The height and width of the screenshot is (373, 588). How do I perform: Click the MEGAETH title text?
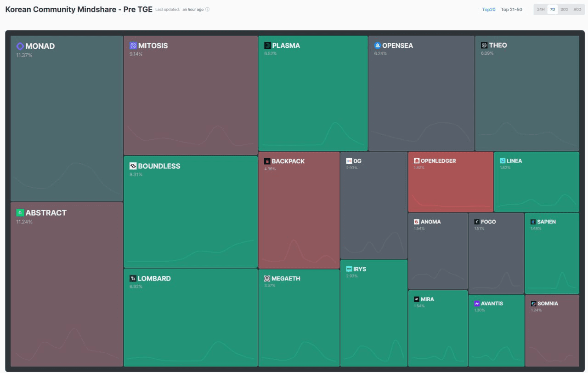pos(286,278)
